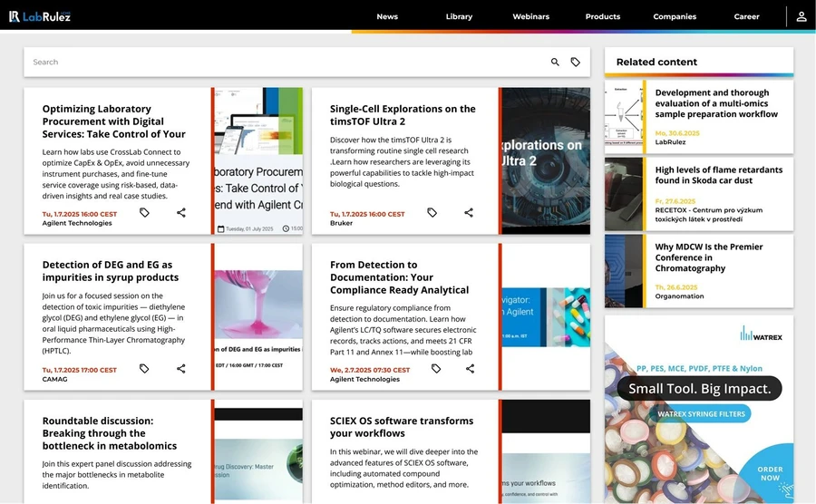Click the multi-omics workflow diagram thumbnail
This screenshot has height=504, width=816.
pos(624,117)
